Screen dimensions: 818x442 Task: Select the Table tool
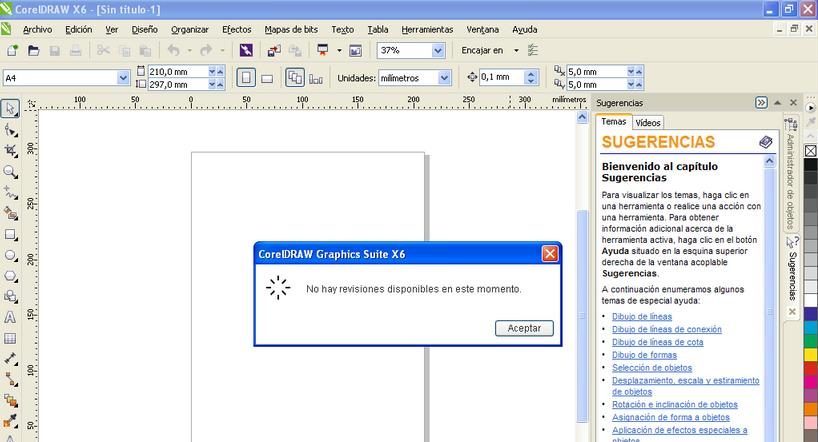pyautogui.click(x=10, y=338)
